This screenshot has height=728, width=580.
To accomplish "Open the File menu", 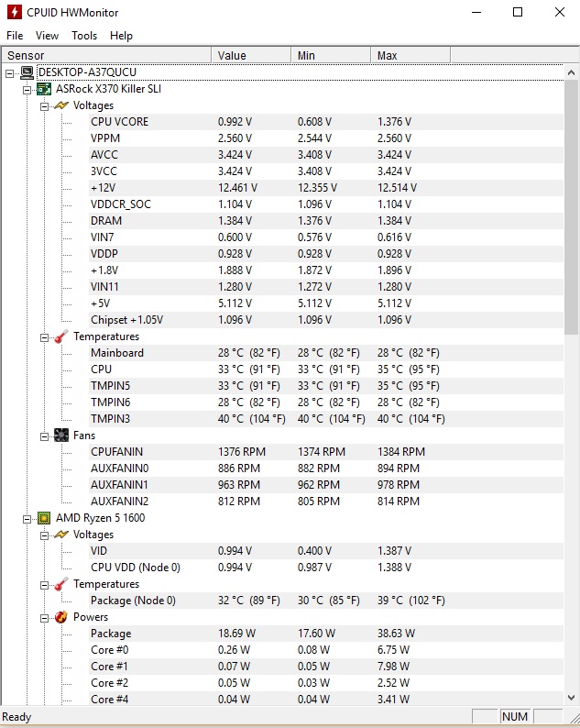I will (15, 36).
